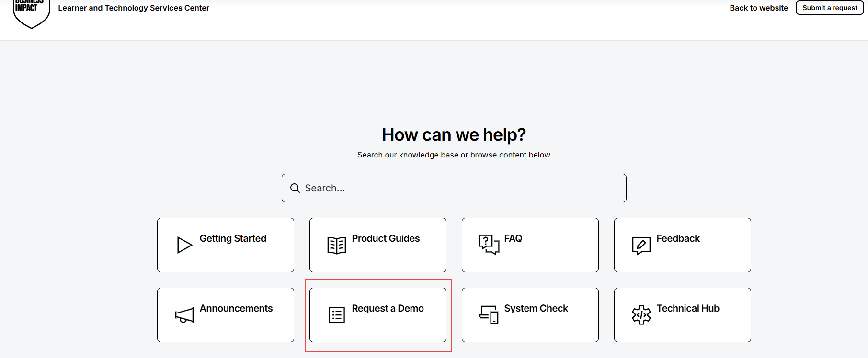Click the System Check devices icon
This screenshot has height=358, width=868.
click(489, 314)
